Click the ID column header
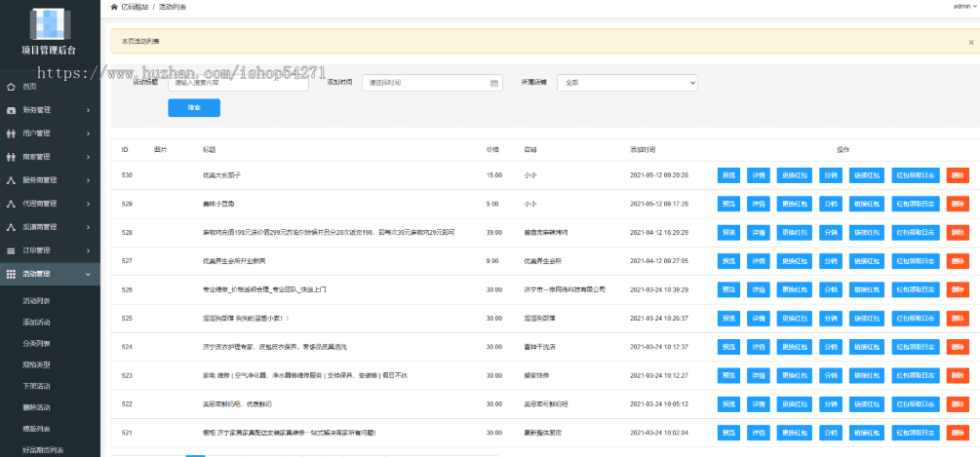The image size is (980, 457). point(125,150)
